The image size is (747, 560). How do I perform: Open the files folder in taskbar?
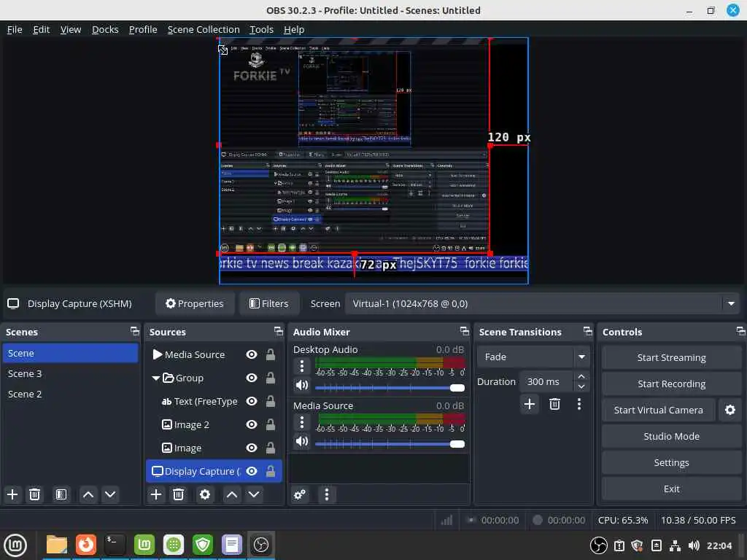coord(57,545)
